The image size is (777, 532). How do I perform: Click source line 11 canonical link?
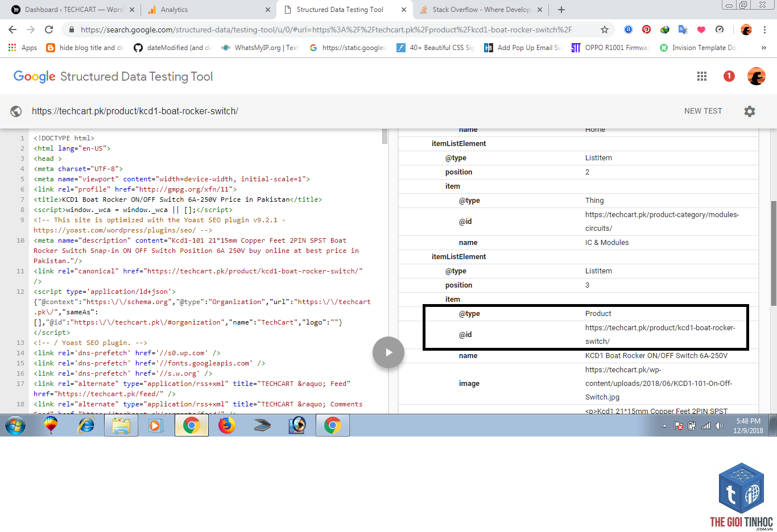[198, 276]
